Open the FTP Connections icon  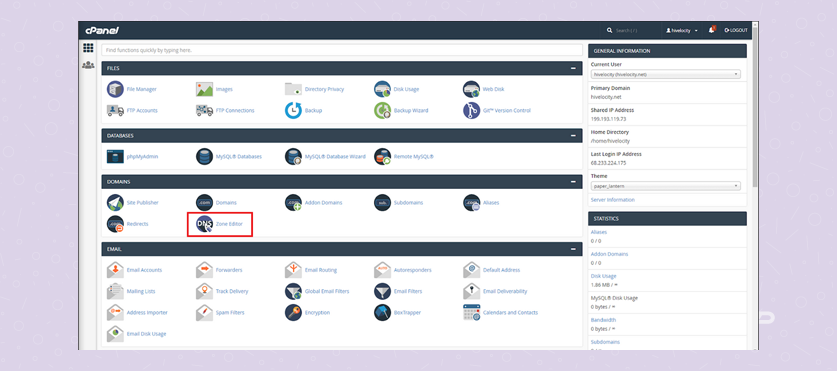click(x=204, y=110)
